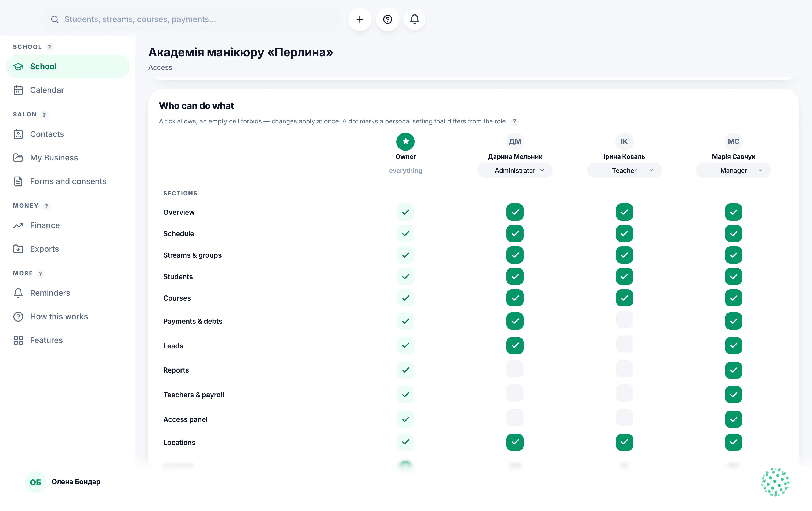This screenshot has height=511, width=812.
Task: Click the Streams & groups row label
Action: pos(192,255)
